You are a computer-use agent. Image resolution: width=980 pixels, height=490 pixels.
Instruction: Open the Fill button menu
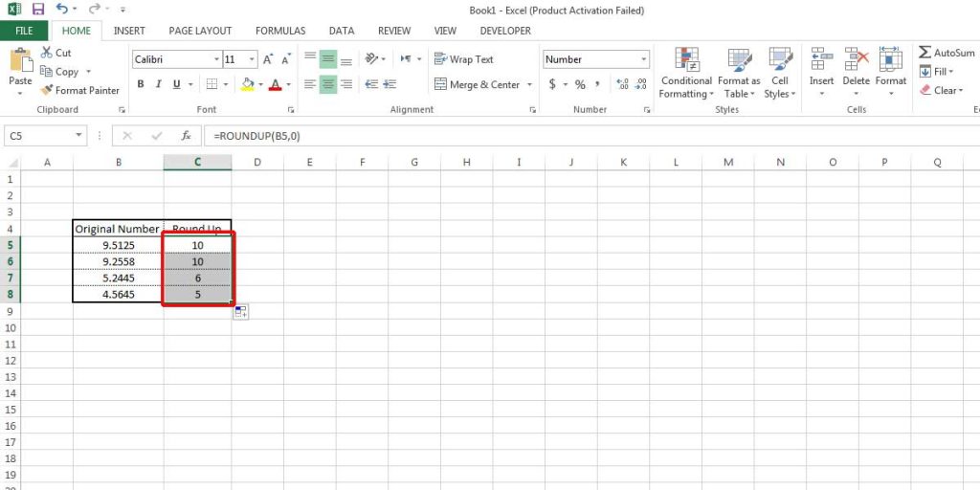click(936, 72)
